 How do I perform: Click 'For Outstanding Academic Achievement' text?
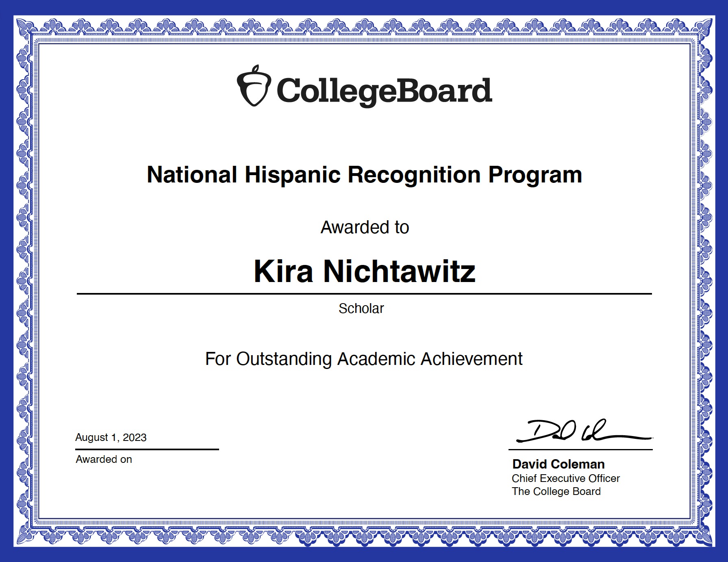(x=364, y=359)
